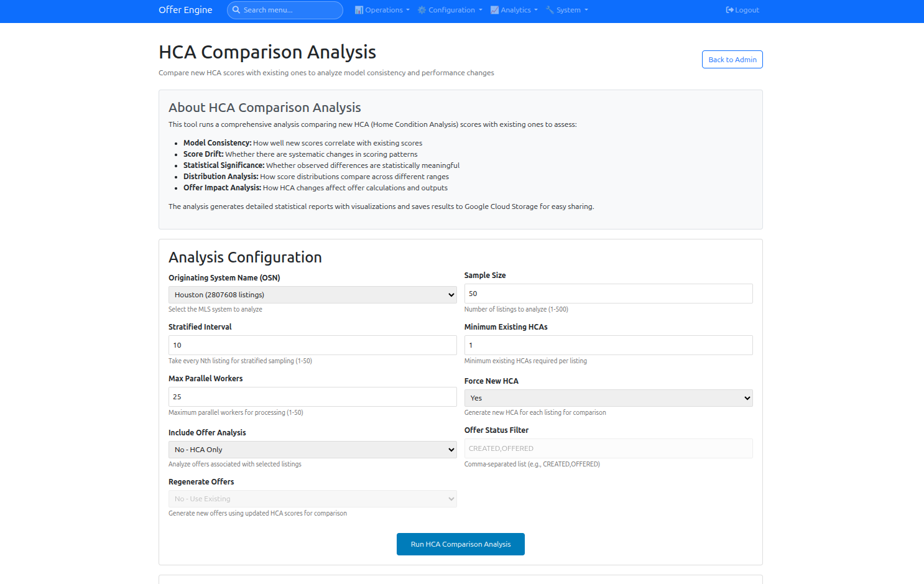
Task: Click the Sample Size input field
Action: click(608, 293)
